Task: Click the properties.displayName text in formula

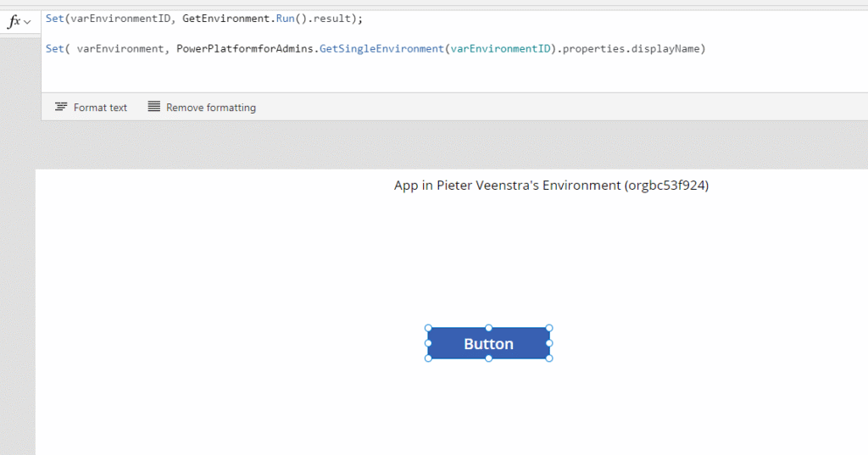Action: [631, 48]
